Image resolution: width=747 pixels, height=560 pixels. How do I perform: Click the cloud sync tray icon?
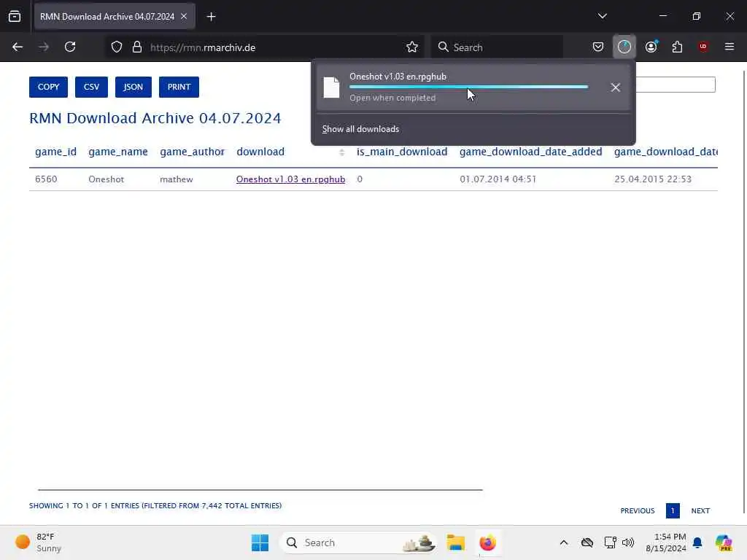point(587,542)
